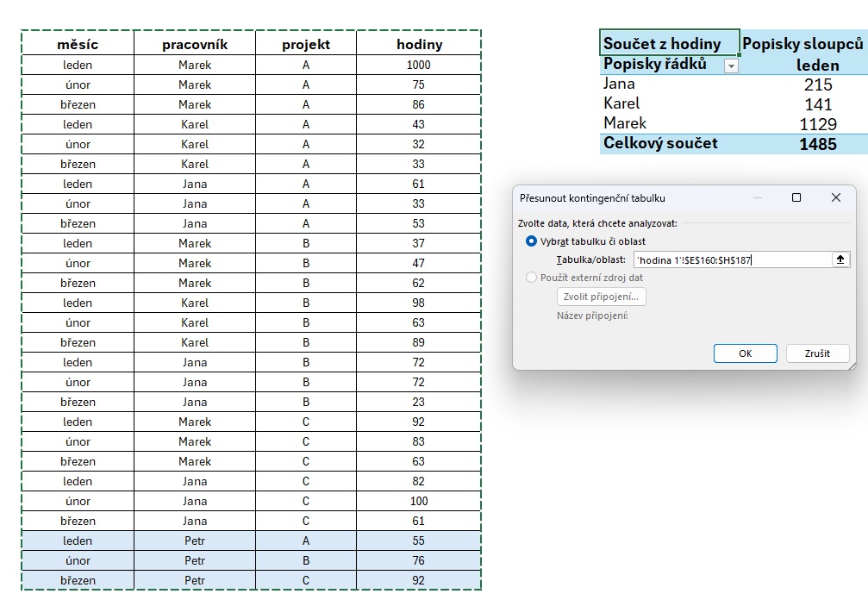Viewport: 868px width, 600px height.
Task: Choose the Použít externí zdroj dat option
Action: pyautogui.click(x=531, y=278)
